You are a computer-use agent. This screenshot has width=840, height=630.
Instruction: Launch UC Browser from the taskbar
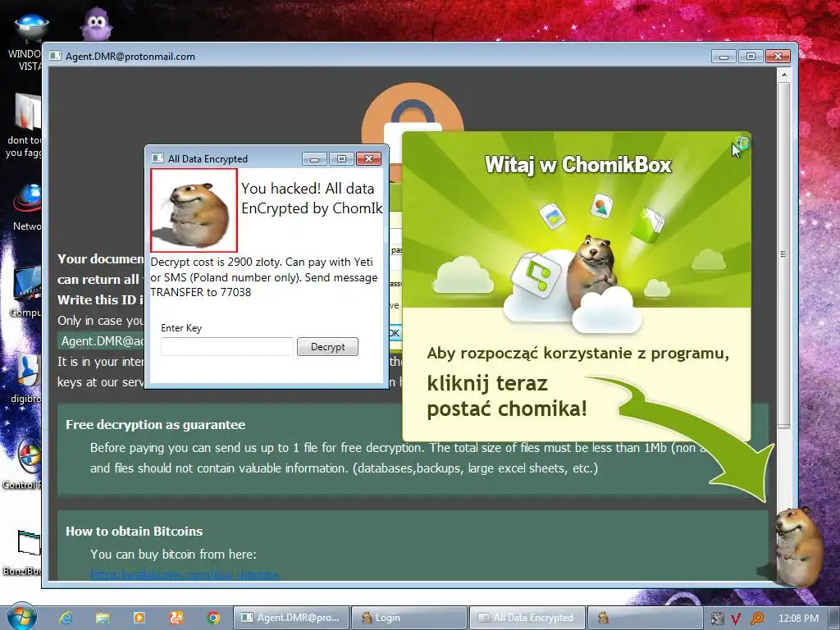[x=176, y=618]
